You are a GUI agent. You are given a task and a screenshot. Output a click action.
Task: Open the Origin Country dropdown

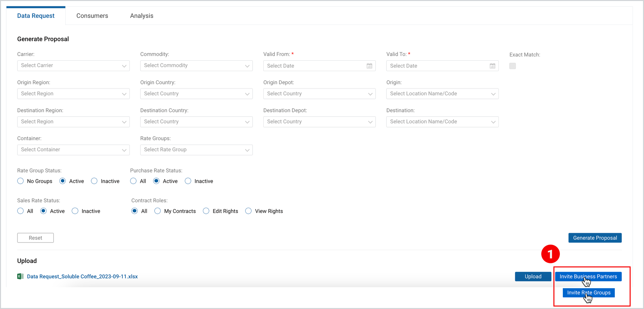coord(196,94)
